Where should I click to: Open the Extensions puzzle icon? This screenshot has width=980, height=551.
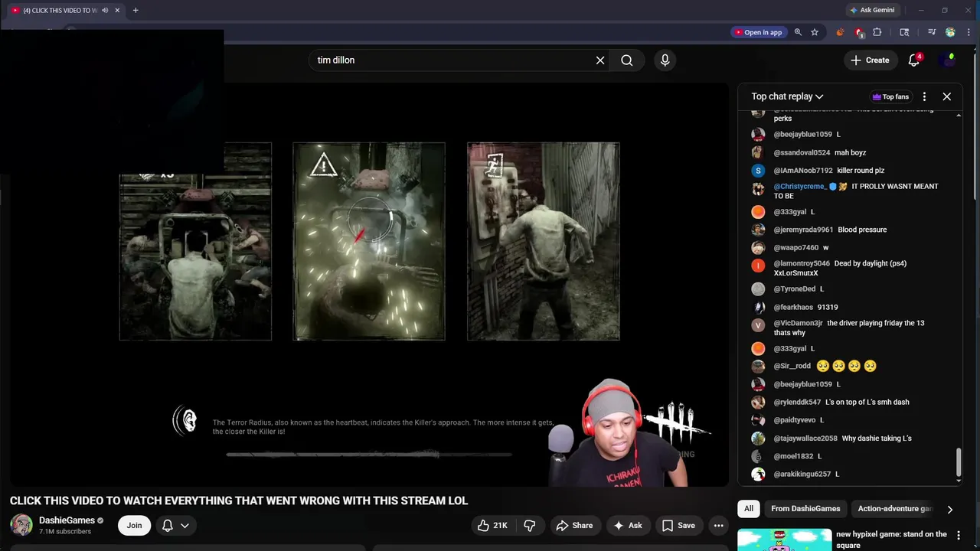pyautogui.click(x=877, y=32)
